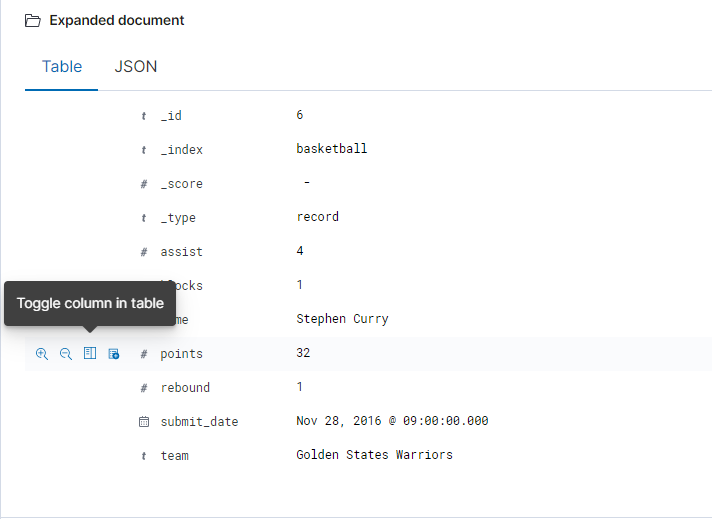Viewport: 712px width, 519px height.
Task: Select the _id field name
Action: (x=171, y=116)
